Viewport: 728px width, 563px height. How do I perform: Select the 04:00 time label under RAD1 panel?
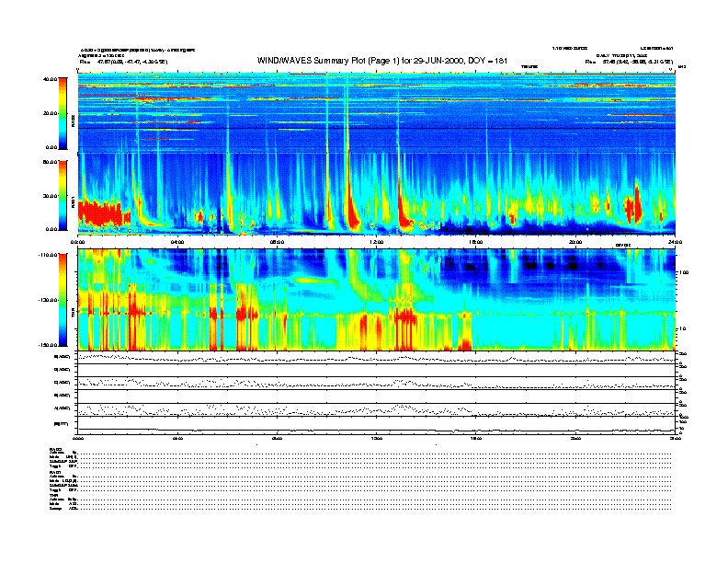click(178, 242)
